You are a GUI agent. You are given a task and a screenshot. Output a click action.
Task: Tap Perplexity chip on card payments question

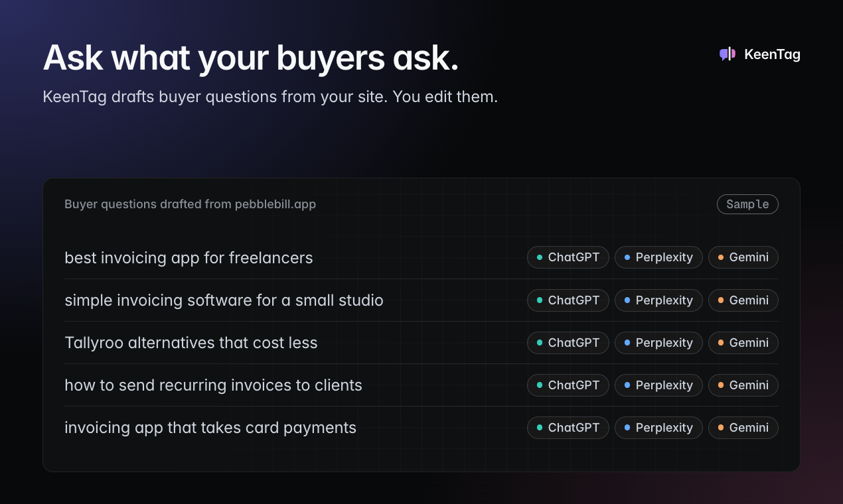[658, 427]
